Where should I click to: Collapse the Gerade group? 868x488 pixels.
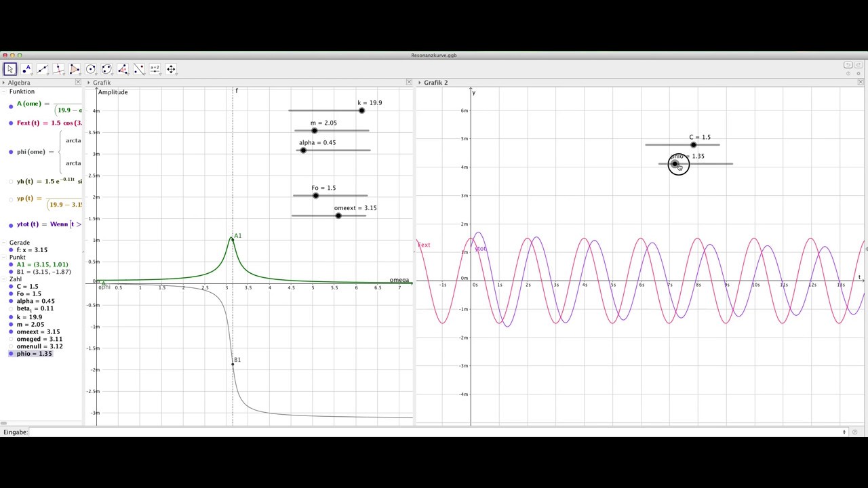coord(4,243)
